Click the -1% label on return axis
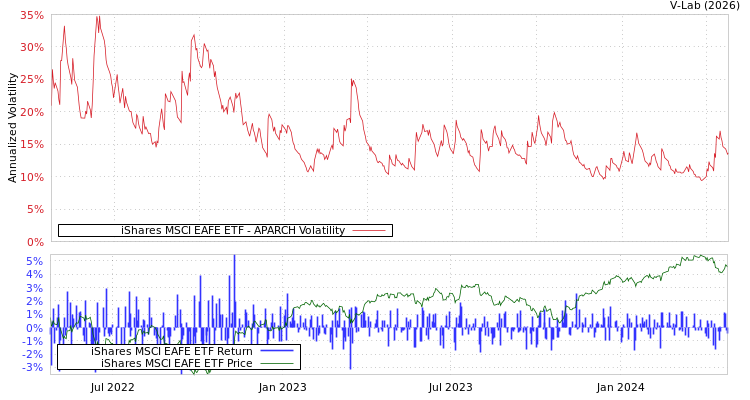Viewport: 750px width, 400px height. coord(32,341)
